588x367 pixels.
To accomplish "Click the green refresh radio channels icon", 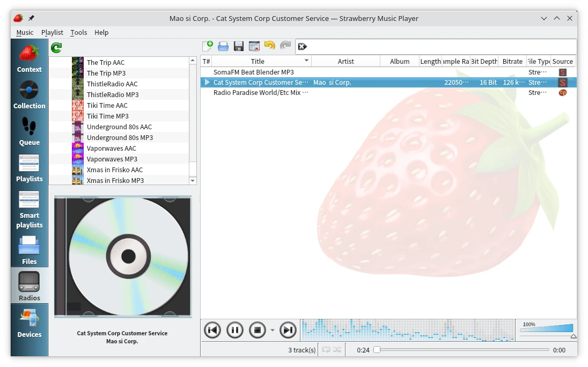I will point(56,48).
